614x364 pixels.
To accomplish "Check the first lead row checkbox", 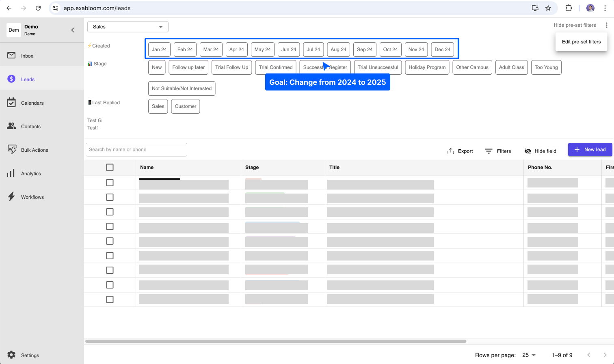I will (110, 183).
